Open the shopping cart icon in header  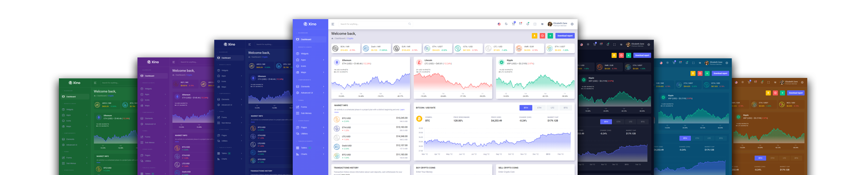click(x=513, y=24)
